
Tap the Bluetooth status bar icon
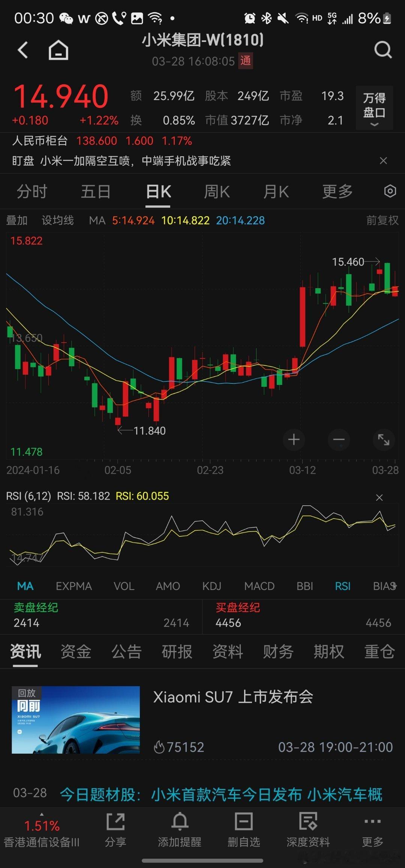pos(266,18)
